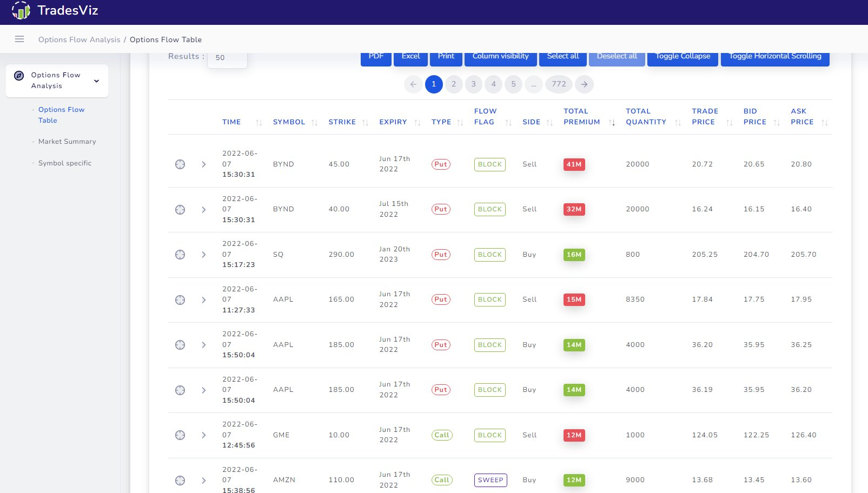868x493 pixels.
Task: Sort by EXPIRY column arrows
Action: pos(418,123)
